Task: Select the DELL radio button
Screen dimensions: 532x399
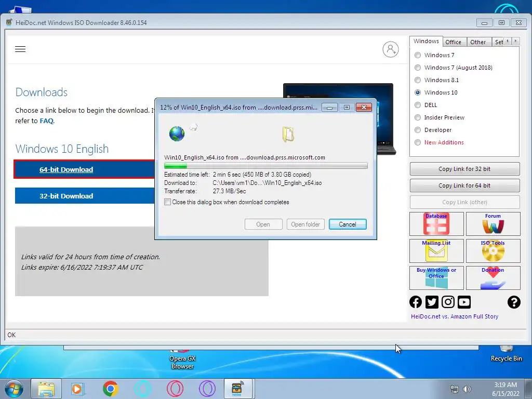Action: click(x=418, y=105)
